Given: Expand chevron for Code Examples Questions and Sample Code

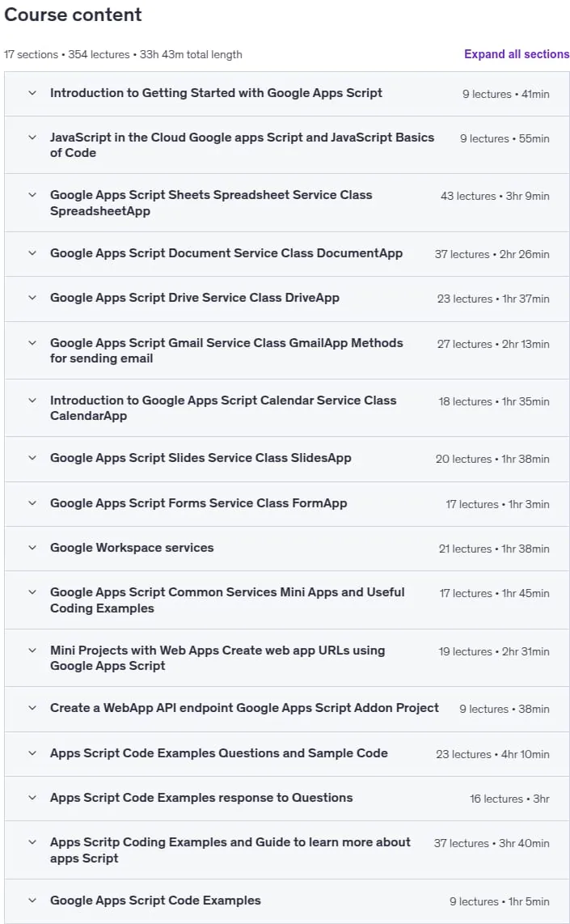Looking at the screenshot, I should point(32,753).
